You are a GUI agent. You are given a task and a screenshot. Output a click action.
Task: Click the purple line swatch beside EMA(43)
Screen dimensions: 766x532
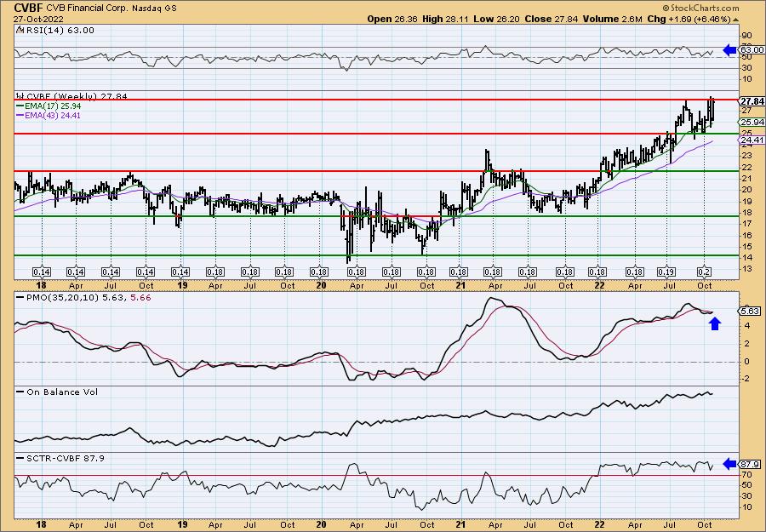pos(20,116)
